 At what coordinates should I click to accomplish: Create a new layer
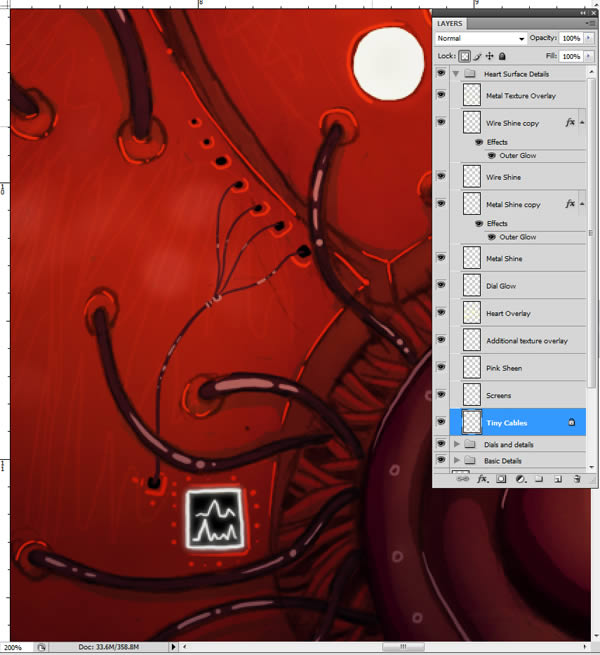[558, 479]
